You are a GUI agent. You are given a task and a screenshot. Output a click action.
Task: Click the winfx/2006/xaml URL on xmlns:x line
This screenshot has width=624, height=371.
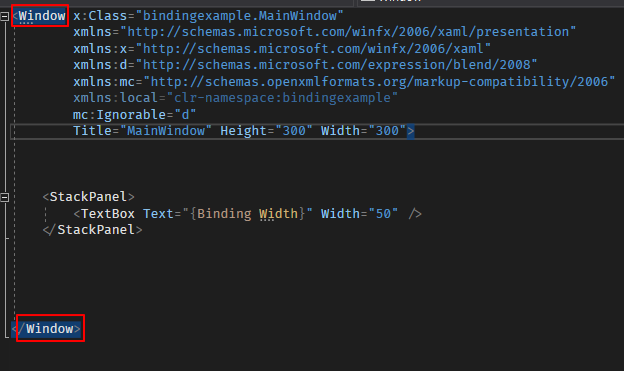pyautogui.click(x=313, y=49)
